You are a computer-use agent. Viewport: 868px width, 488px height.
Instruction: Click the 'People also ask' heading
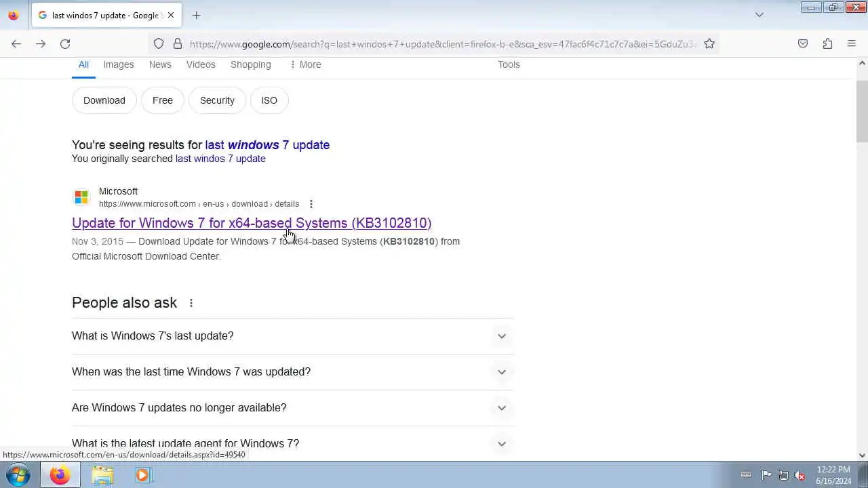point(125,303)
